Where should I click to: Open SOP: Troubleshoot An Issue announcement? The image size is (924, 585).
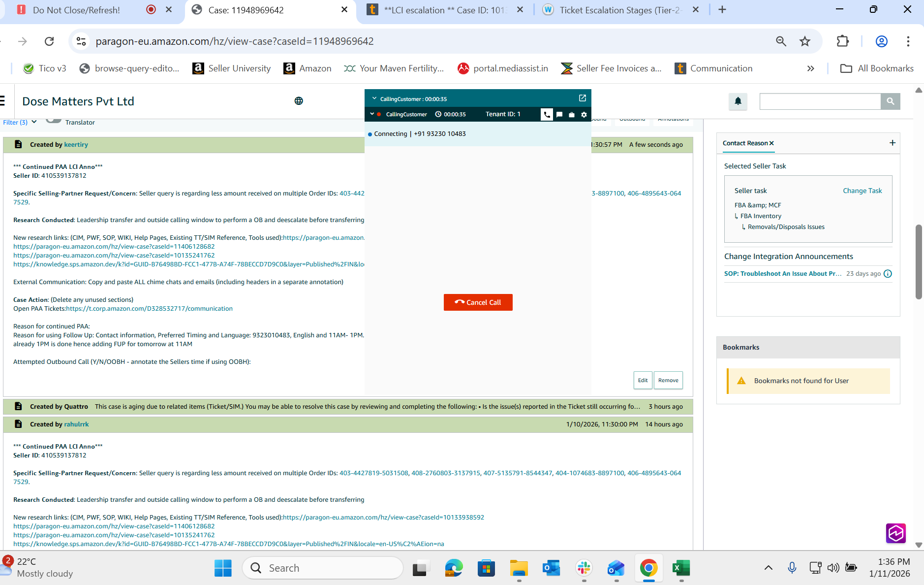click(783, 274)
